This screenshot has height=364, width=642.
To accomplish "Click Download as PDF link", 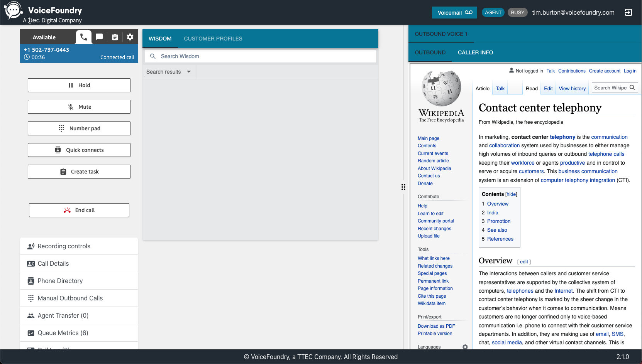I will [x=436, y=326].
